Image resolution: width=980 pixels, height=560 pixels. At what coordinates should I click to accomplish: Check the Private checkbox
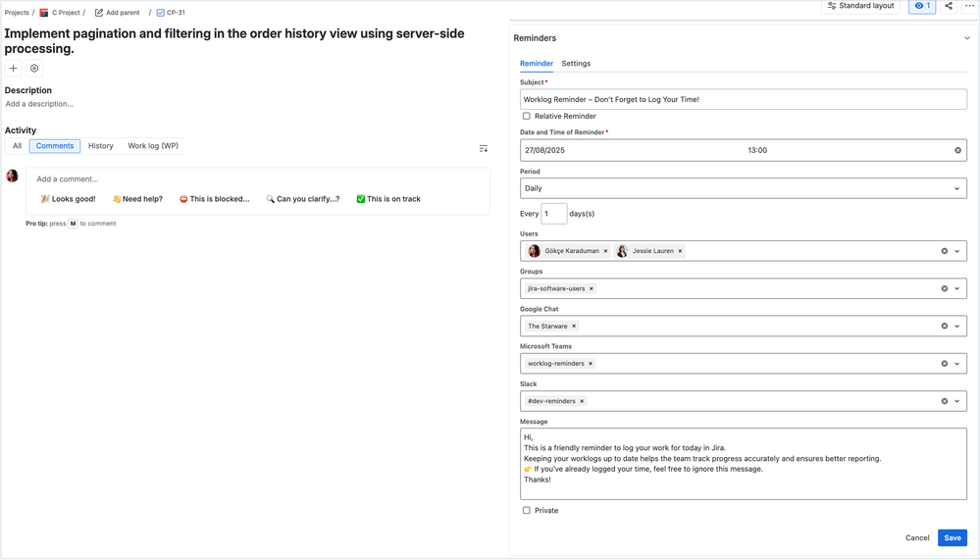coord(526,511)
